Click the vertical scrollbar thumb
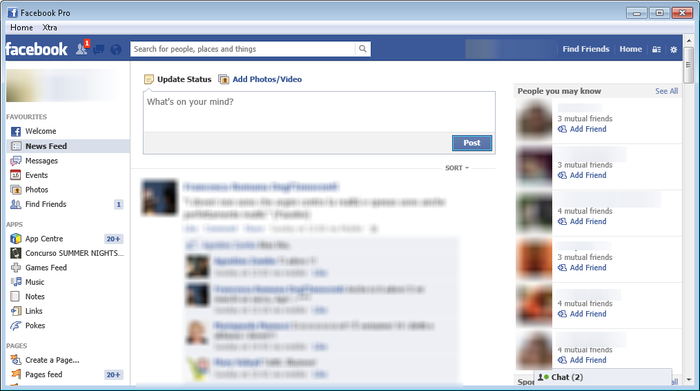This screenshot has width=700, height=391. [x=688, y=65]
